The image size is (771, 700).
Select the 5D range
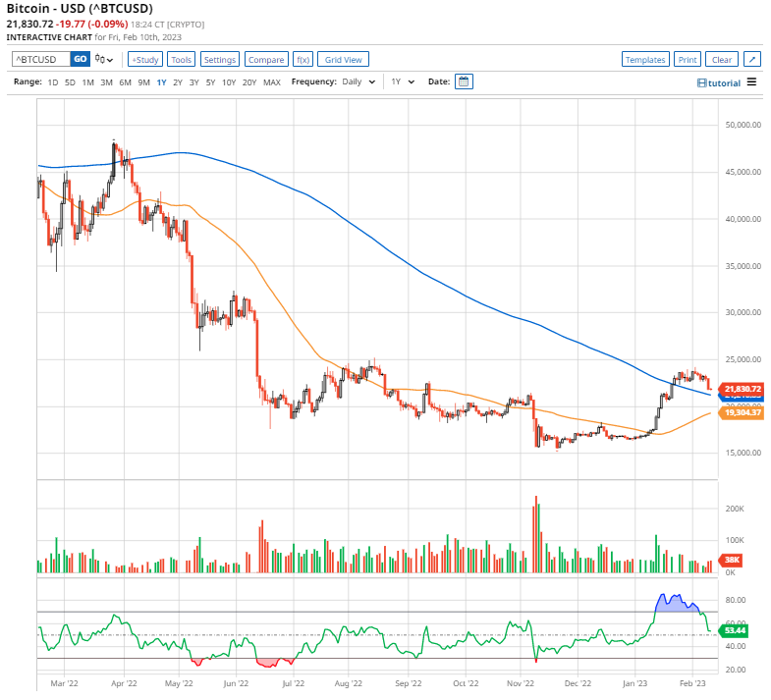pos(70,82)
